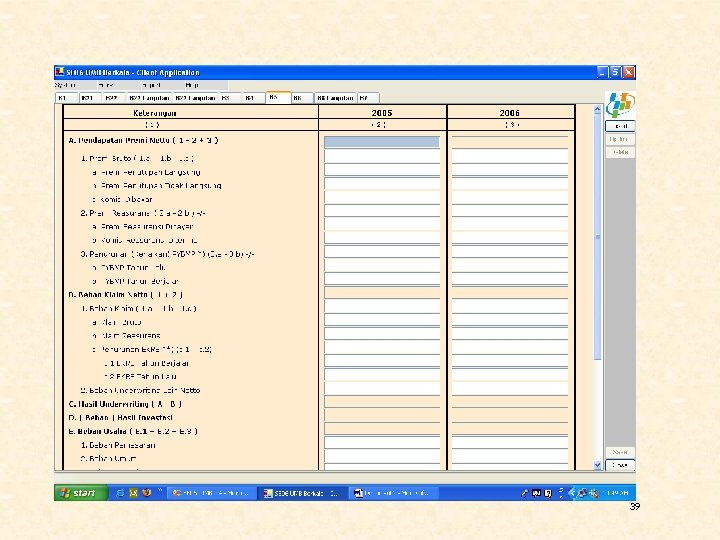
Task: Click 2005 field for Pendapatan Premi Netto
Action: pos(382,142)
